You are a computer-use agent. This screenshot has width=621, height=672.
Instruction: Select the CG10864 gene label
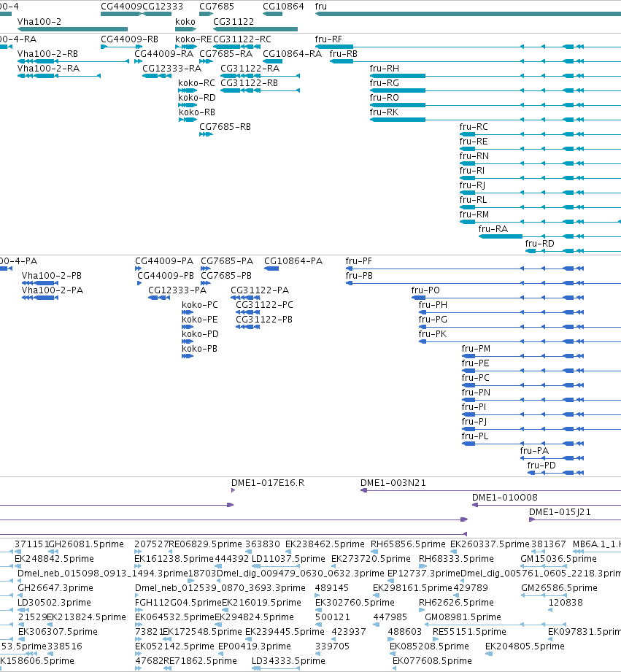283,7
